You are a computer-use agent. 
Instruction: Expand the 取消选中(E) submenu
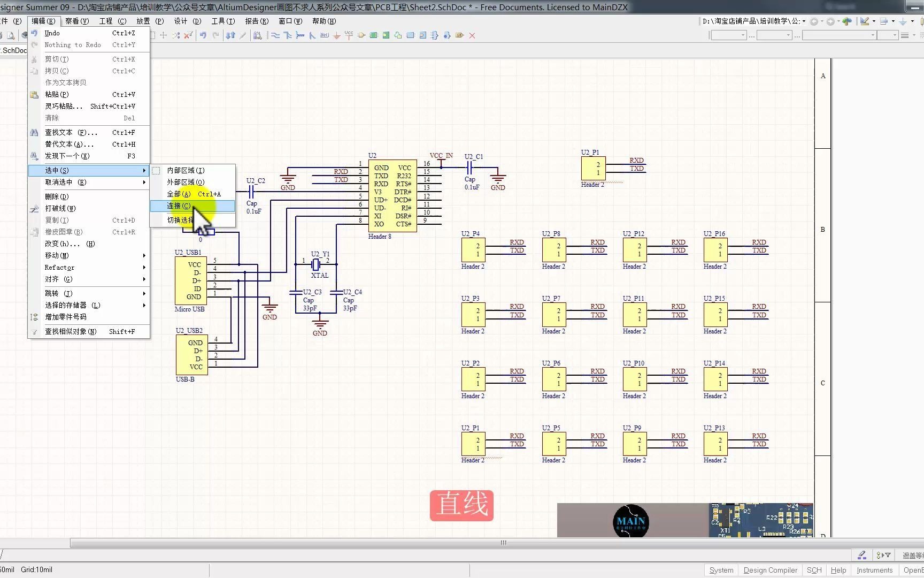(x=89, y=182)
